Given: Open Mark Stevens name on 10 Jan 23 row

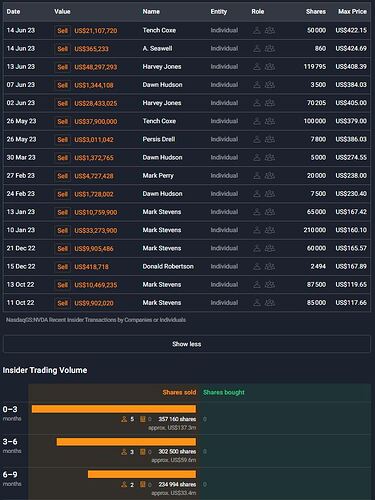Looking at the screenshot, I should 162,230.
